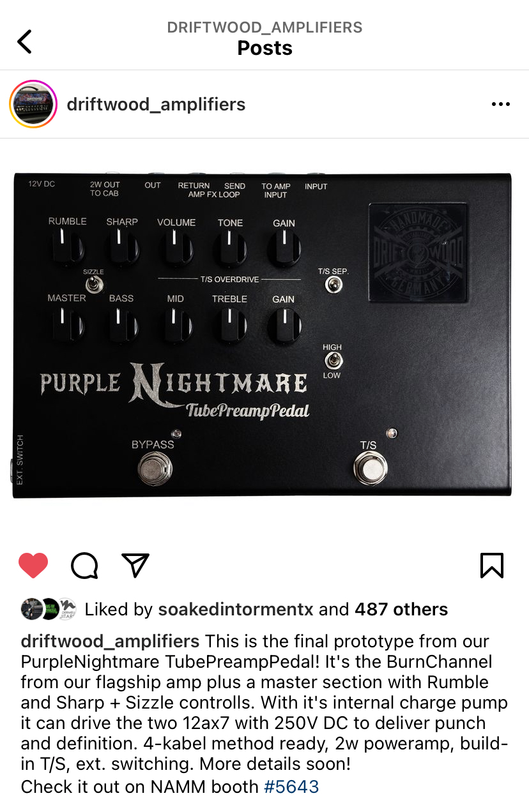The width and height of the screenshot is (529, 812).
Task: Go back using the left chevron
Action: click(24, 41)
